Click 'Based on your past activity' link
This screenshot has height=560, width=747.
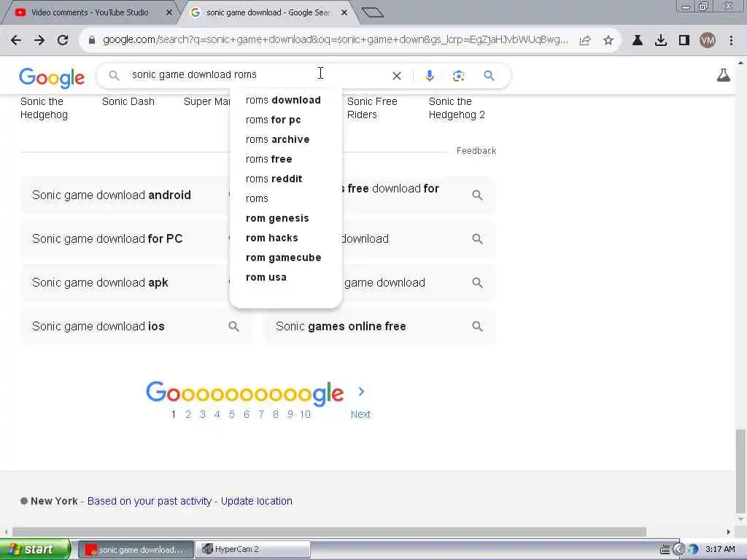point(149,501)
